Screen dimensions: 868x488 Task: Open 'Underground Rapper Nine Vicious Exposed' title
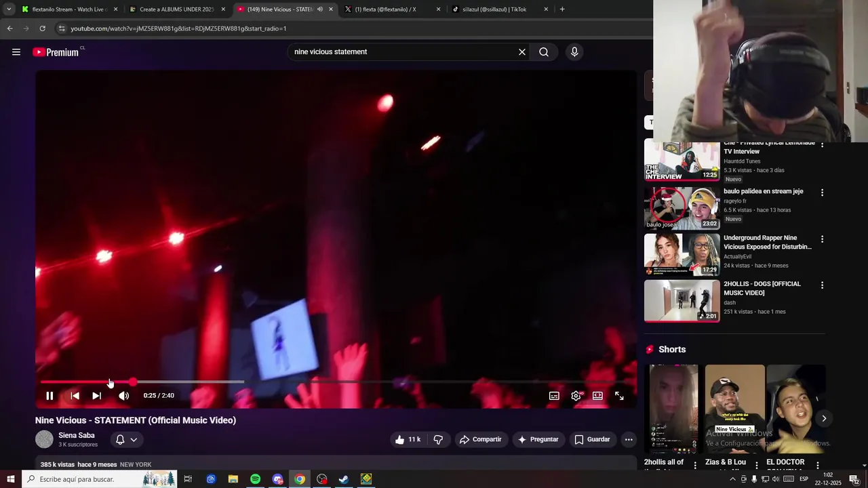click(768, 243)
